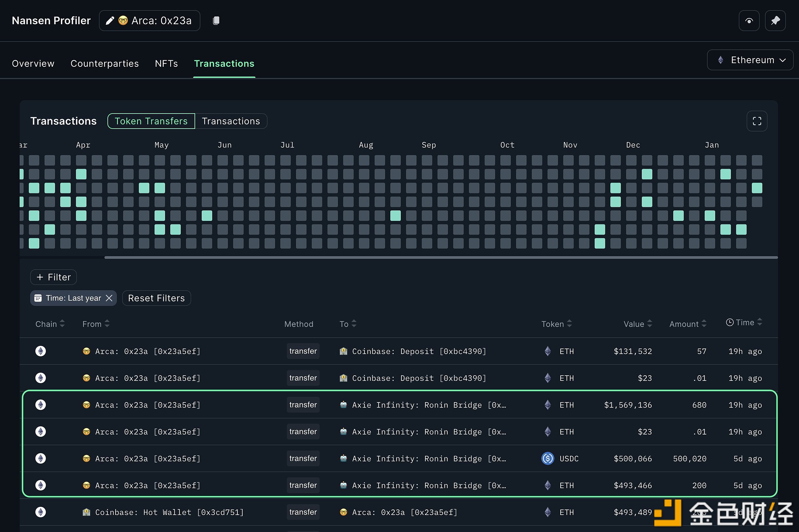
Task: Go to the Overview tab
Action: (33, 63)
